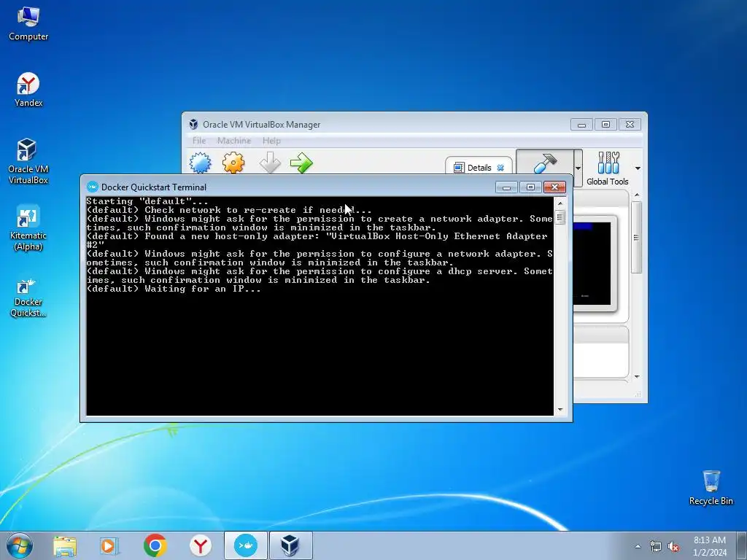The width and height of the screenshot is (747, 560).
Task: Click the VirtualBox Manager title bar icon
Action: pyautogui.click(x=193, y=124)
